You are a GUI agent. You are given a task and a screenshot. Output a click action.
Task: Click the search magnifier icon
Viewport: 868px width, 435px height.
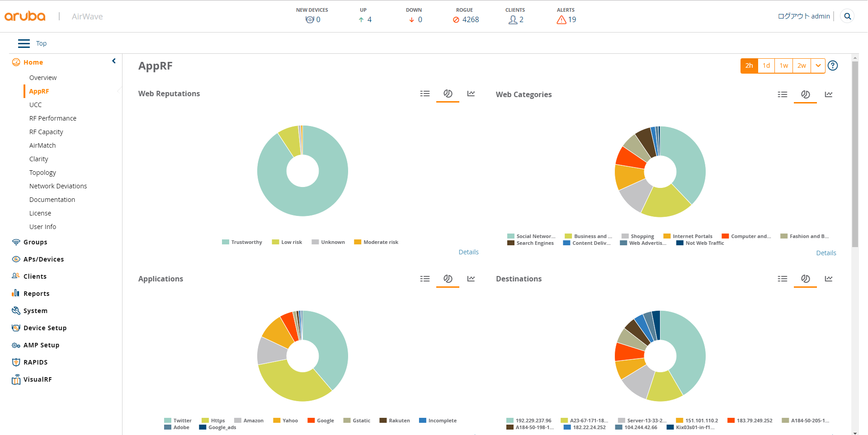pyautogui.click(x=848, y=16)
